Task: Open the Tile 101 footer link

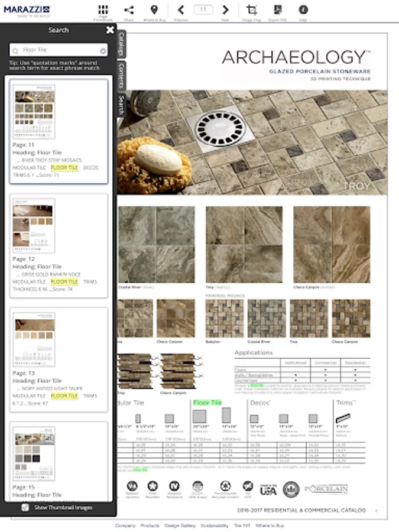Action: [242, 525]
